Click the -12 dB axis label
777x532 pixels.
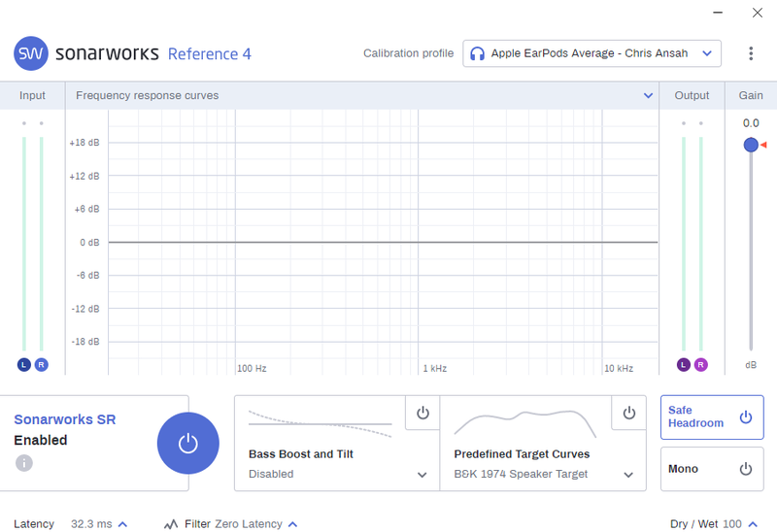(85, 309)
